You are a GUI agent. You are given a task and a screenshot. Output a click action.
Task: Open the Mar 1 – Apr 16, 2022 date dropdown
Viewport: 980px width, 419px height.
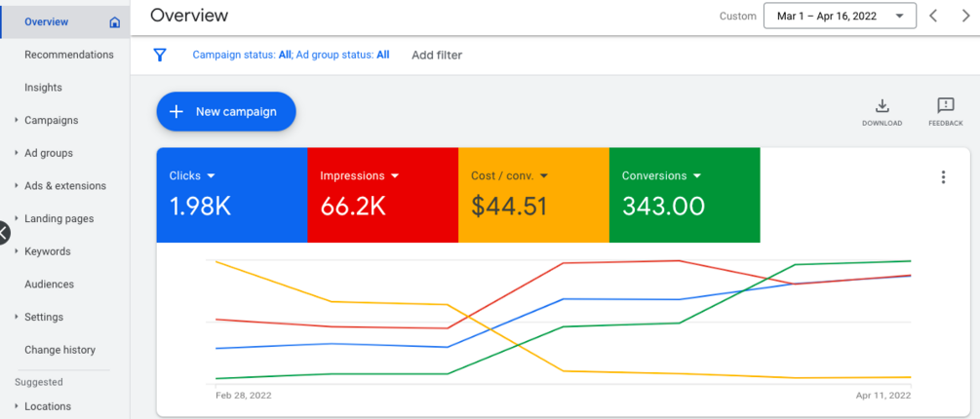click(840, 17)
